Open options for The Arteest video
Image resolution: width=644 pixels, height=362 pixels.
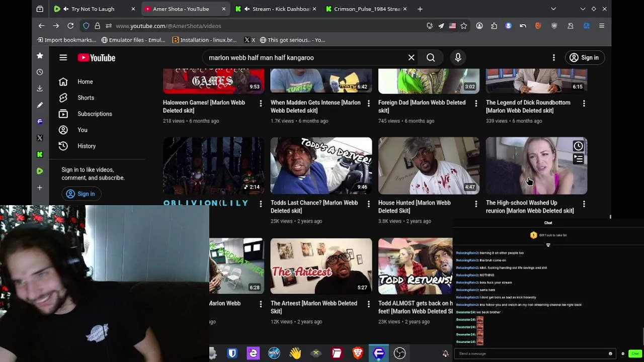[x=368, y=304]
